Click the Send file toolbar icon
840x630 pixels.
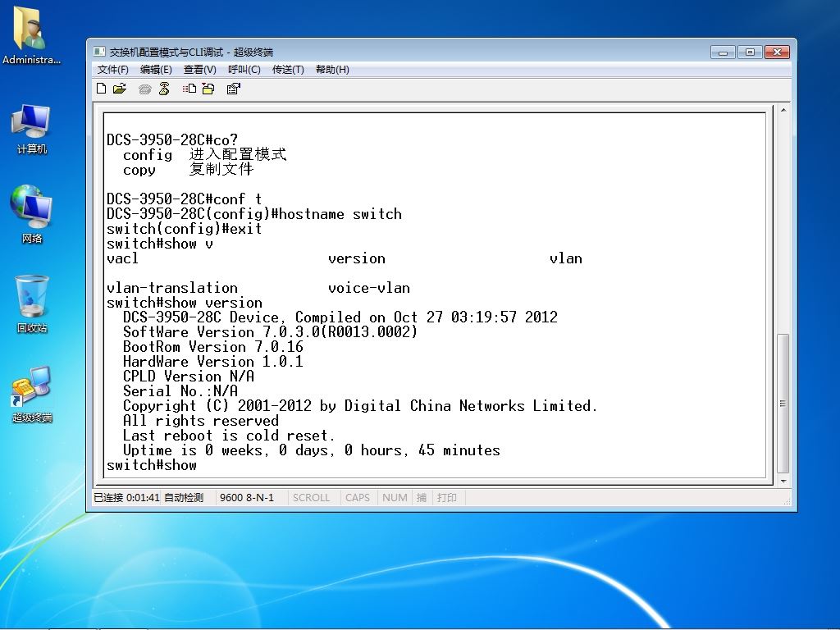coord(189,89)
